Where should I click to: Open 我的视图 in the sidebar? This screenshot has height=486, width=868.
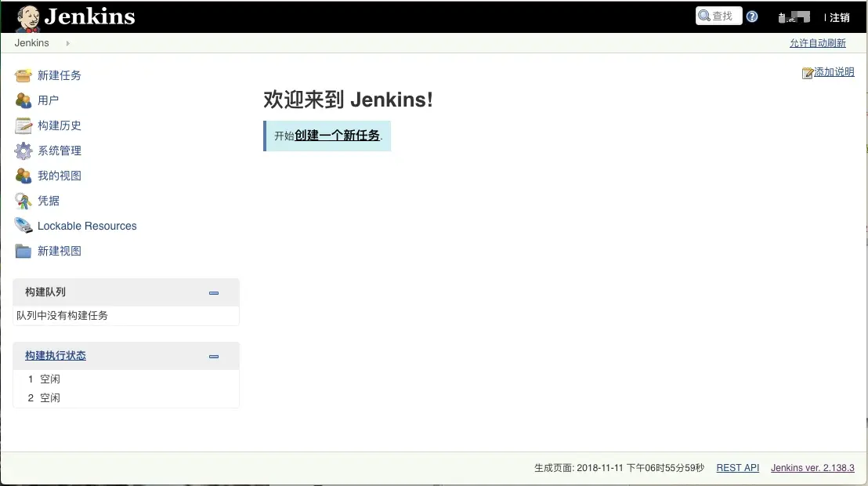point(60,176)
